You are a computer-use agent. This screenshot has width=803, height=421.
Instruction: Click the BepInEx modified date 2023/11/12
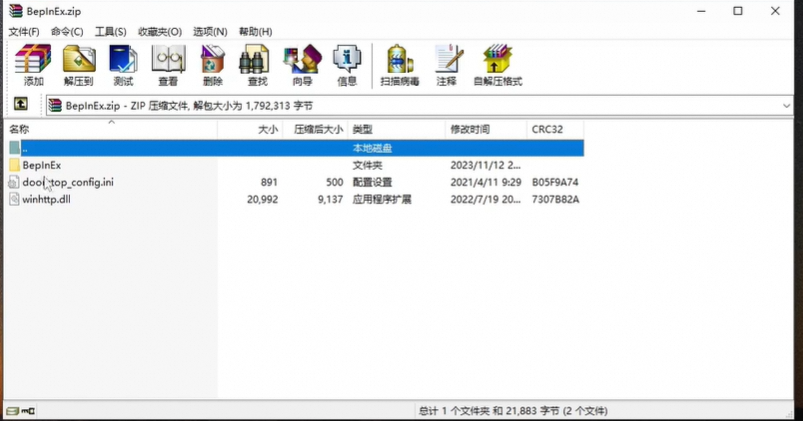[x=485, y=165]
